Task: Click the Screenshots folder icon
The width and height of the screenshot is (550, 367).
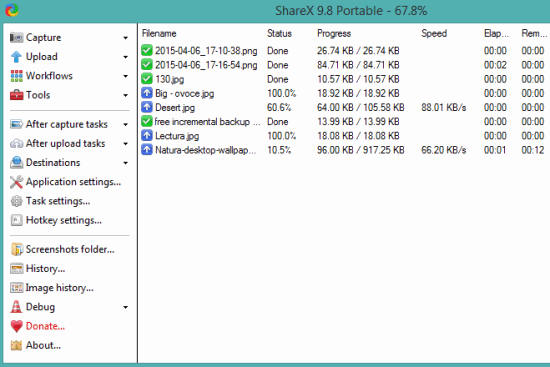Action: coord(17,249)
